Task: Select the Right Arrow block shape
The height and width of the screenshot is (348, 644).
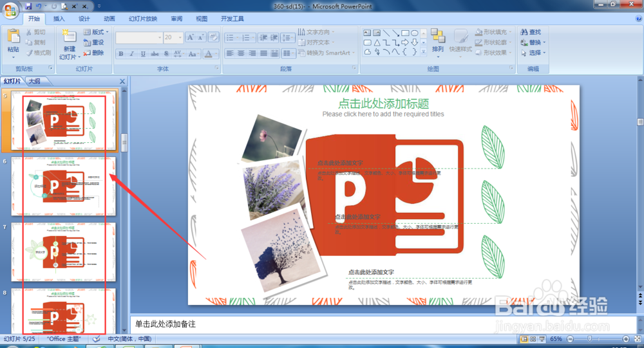Action: point(405,42)
